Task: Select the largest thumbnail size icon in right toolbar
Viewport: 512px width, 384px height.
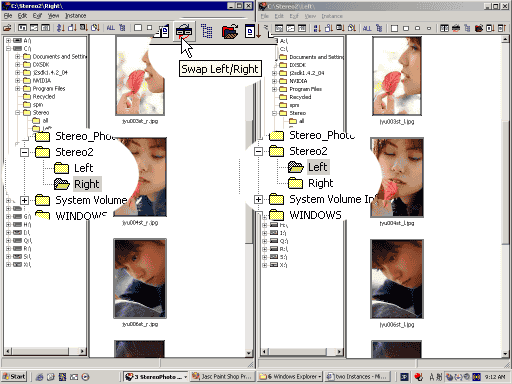Action: (x=394, y=28)
